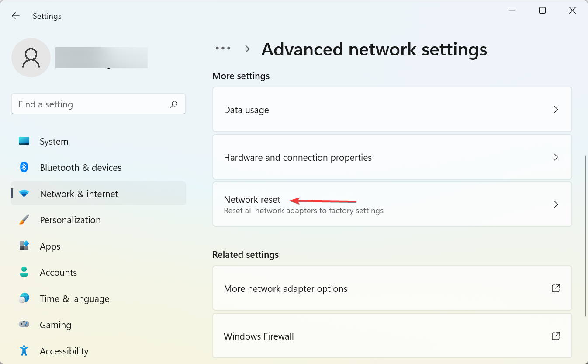Click the Gaming controller icon
Image resolution: width=588 pixels, height=364 pixels.
coord(24,325)
